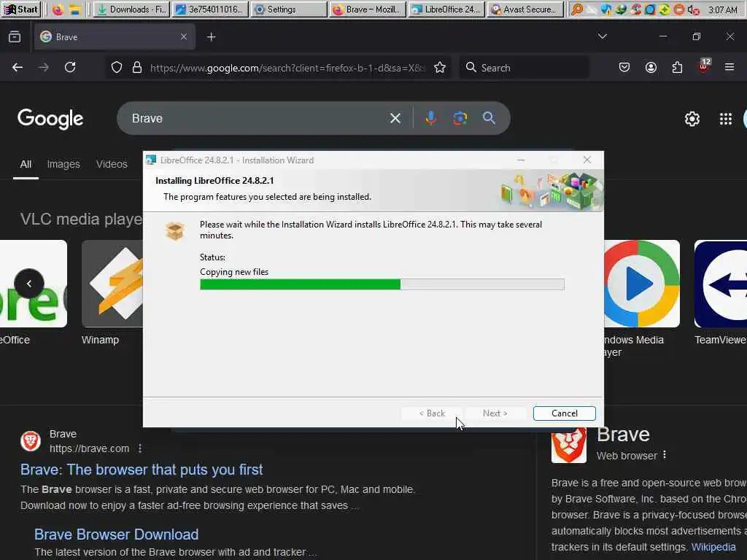
Task: Switch to the Avast Secure taskbar item
Action: (525, 9)
